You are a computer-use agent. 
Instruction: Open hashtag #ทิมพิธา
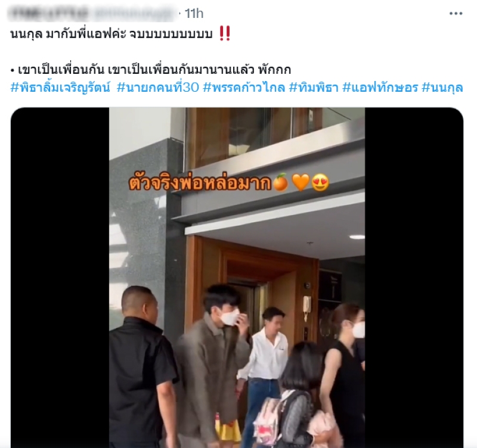coord(314,87)
